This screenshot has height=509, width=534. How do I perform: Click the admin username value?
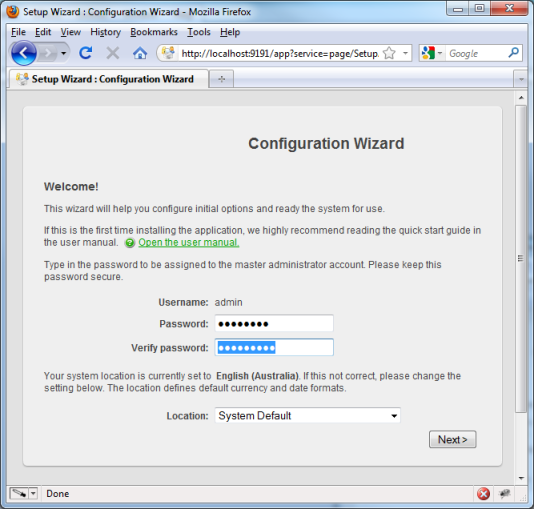click(229, 302)
